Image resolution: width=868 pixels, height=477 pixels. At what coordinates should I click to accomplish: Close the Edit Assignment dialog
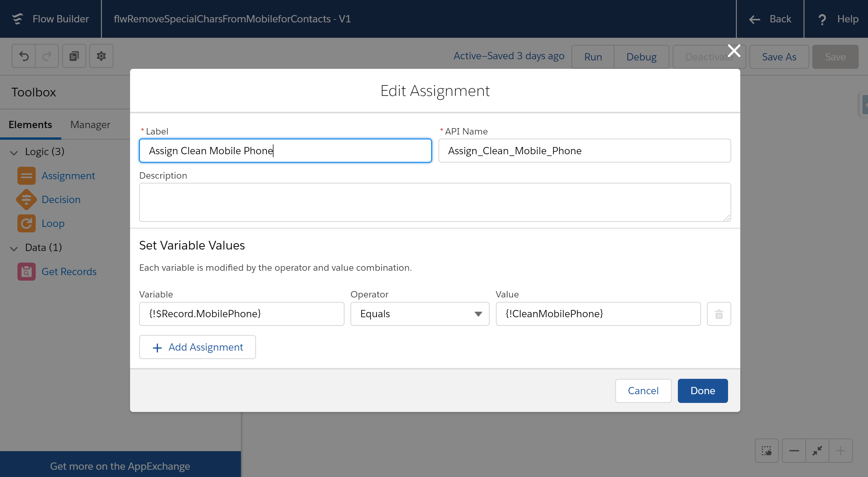pyautogui.click(x=734, y=51)
